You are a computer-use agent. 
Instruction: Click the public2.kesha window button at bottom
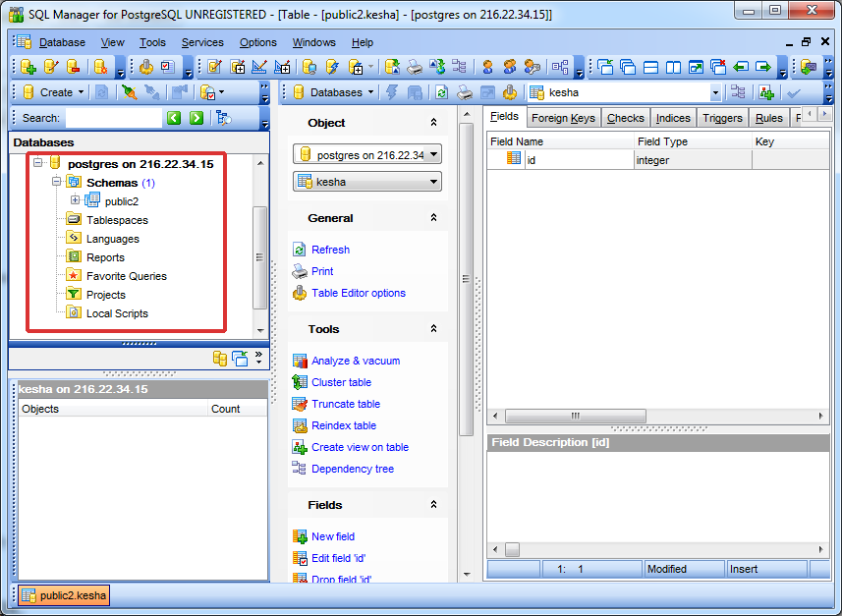click(x=64, y=595)
